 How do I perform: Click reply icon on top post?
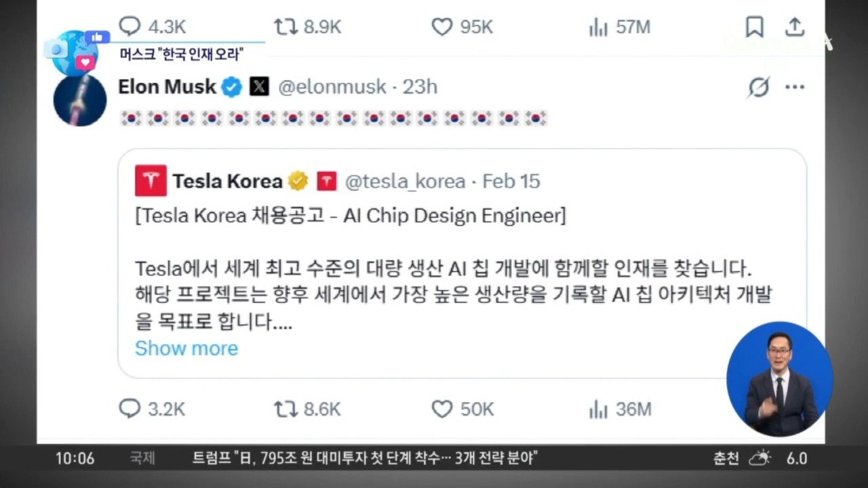pyautogui.click(x=130, y=26)
